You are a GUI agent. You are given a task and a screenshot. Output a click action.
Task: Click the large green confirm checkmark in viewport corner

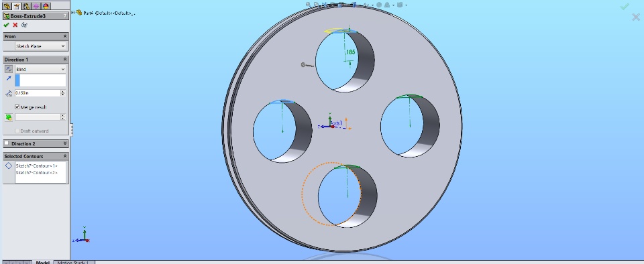pyautogui.click(x=625, y=7)
